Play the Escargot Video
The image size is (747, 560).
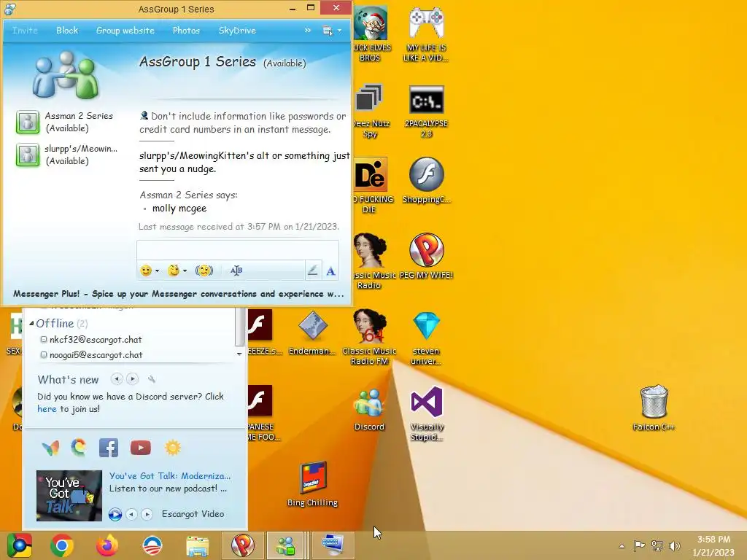pos(115,514)
